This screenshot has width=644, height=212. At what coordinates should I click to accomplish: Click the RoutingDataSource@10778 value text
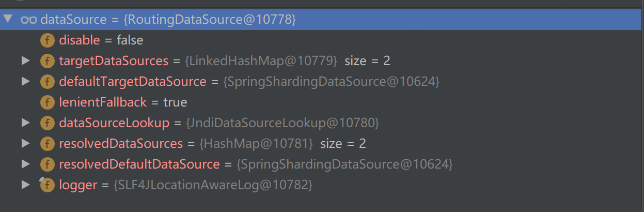[210, 20]
